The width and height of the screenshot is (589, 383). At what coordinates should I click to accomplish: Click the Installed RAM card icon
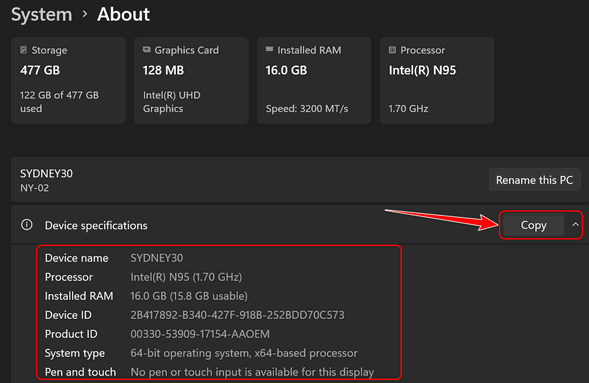coord(269,49)
